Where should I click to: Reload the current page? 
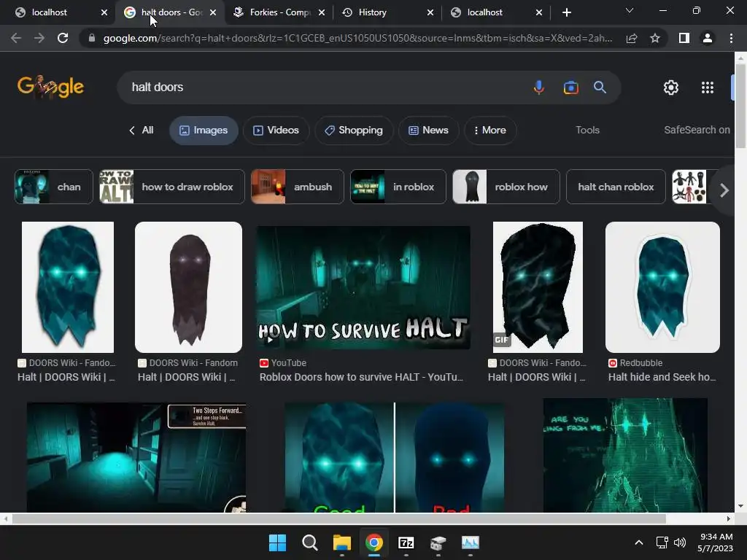(x=63, y=38)
